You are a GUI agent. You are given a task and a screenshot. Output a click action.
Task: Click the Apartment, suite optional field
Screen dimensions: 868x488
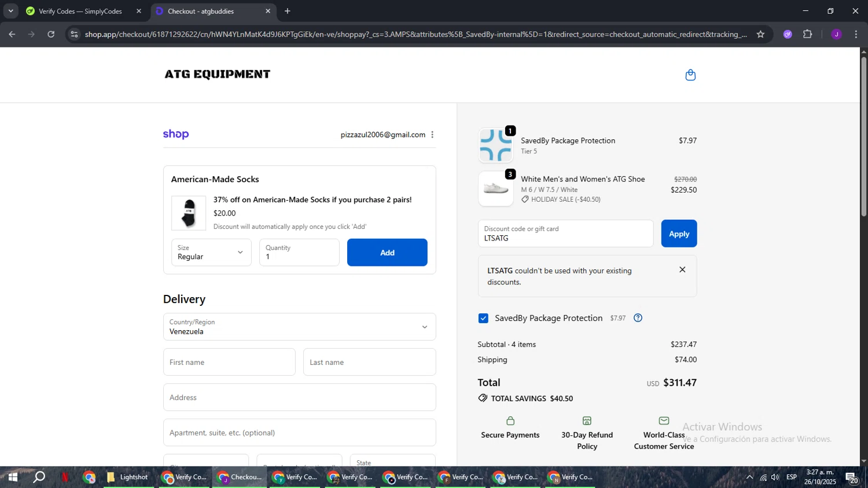[299, 432]
